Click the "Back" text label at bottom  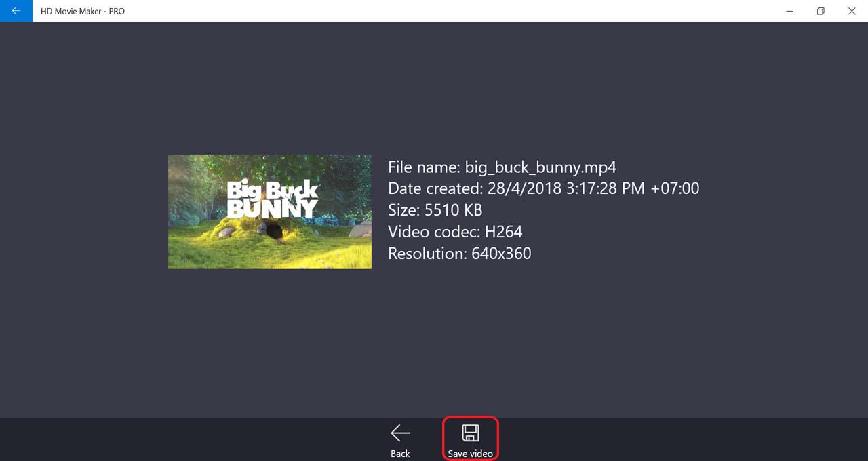pyautogui.click(x=400, y=454)
